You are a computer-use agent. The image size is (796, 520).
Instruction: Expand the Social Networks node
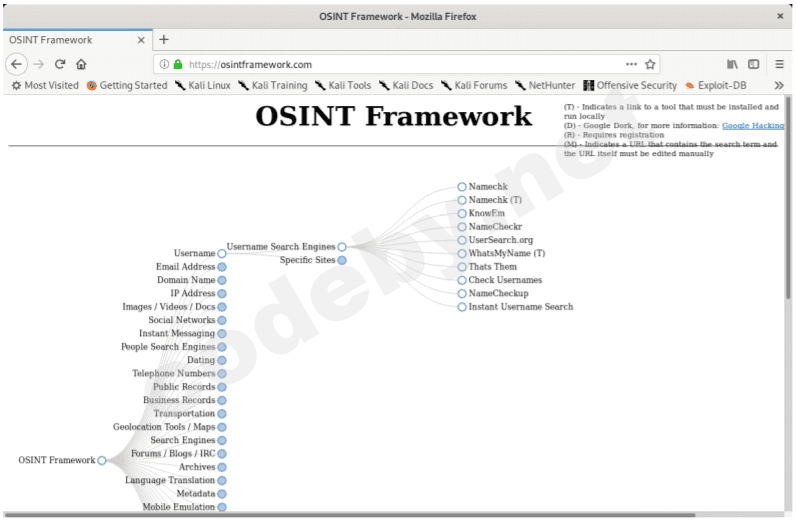pos(222,320)
